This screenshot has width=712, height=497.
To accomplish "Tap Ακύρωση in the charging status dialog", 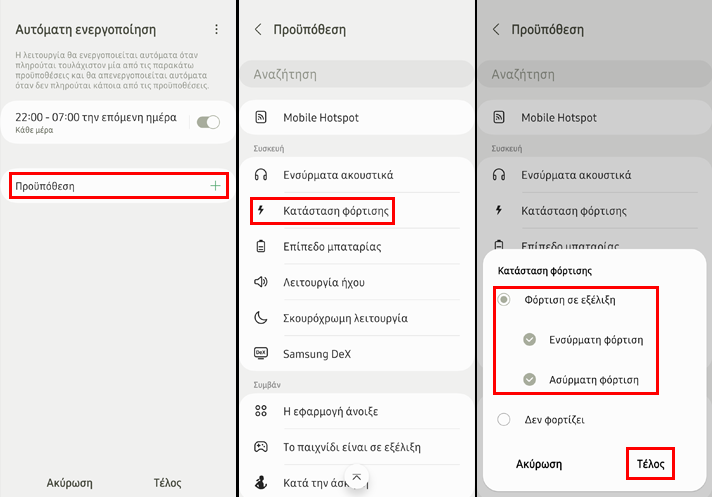I will pos(539,464).
